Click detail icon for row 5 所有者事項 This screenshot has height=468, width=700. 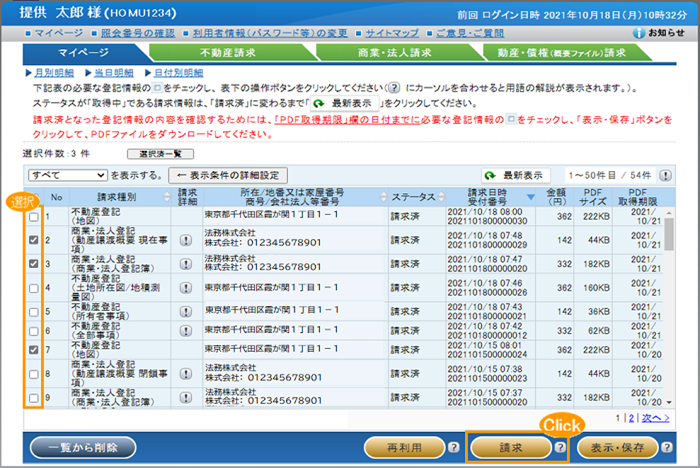tap(186, 311)
